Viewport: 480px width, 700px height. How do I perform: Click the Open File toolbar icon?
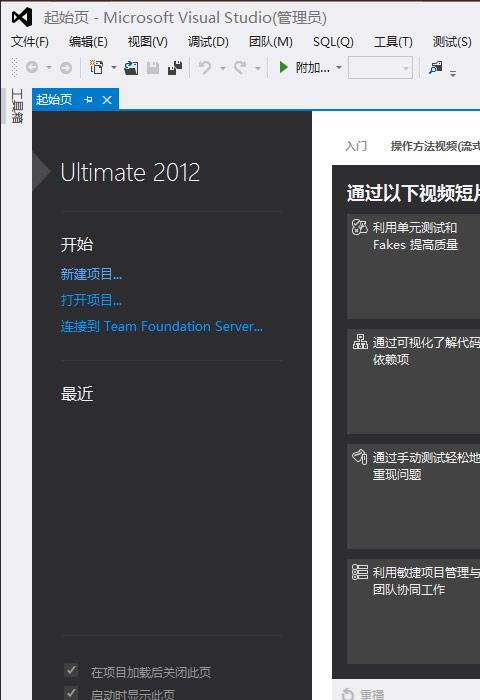click(x=131, y=68)
